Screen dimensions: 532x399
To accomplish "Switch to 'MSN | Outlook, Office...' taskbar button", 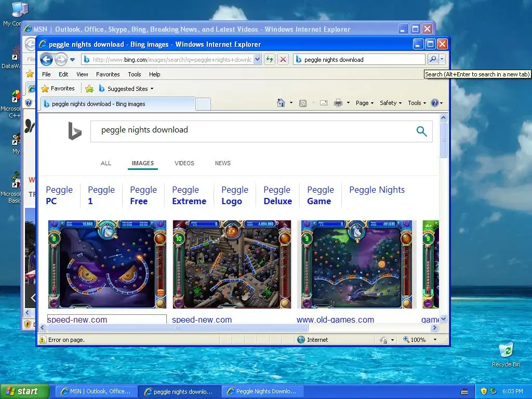I will coord(96,391).
